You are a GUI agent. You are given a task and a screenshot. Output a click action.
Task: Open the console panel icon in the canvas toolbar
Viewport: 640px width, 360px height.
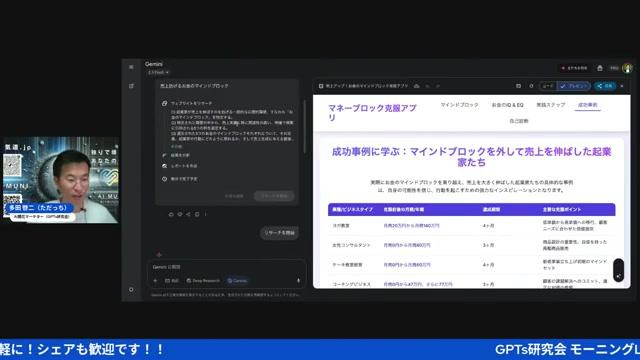click(518, 86)
